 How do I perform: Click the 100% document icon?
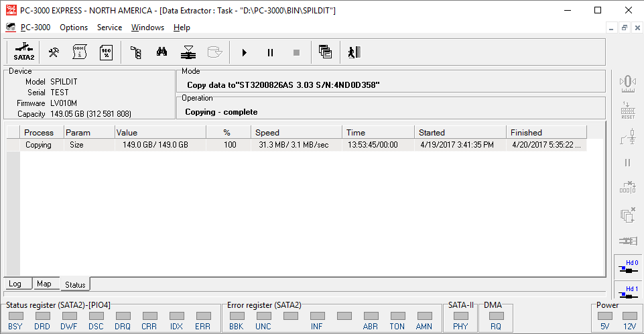pyautogui.click(x=106, y=52)
